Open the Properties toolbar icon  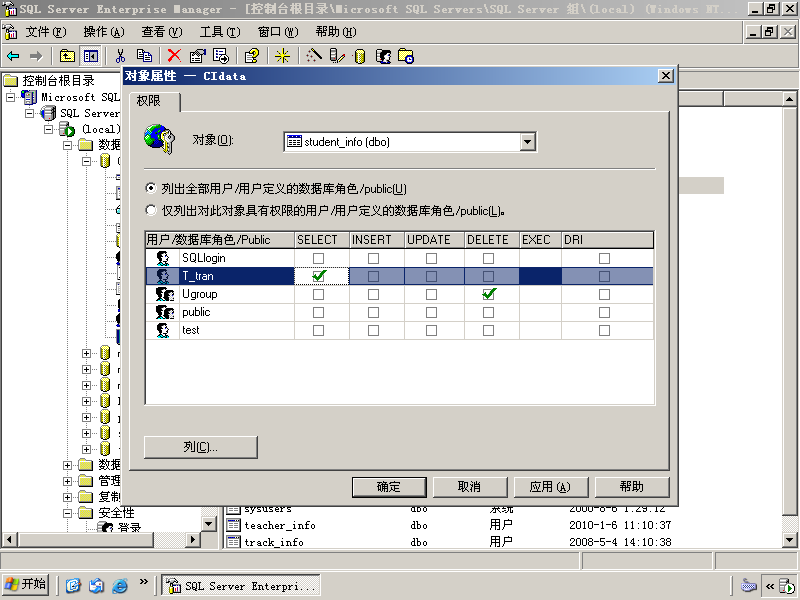point(197,56)
